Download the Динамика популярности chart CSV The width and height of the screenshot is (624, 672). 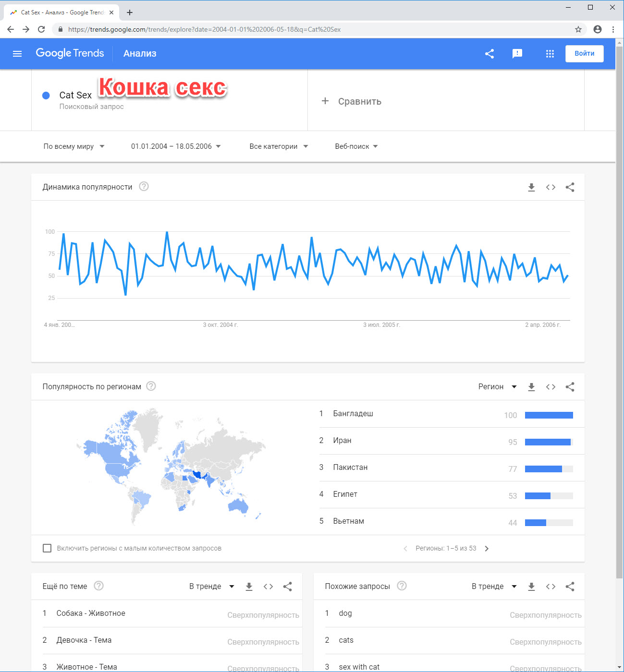[531, 187]
